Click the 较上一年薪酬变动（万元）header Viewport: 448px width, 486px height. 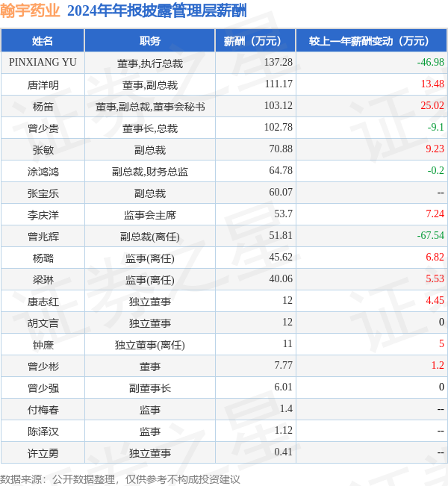click(x=371, y=40)
